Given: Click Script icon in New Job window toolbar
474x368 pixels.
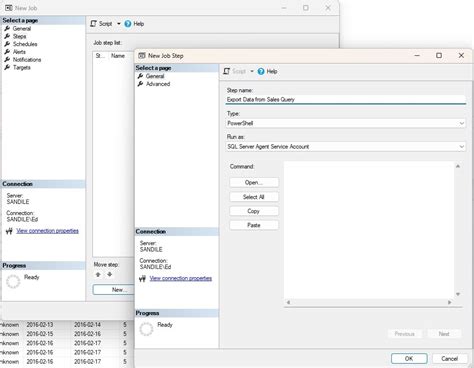Looking at the screenshot, I should pos(94,24).
